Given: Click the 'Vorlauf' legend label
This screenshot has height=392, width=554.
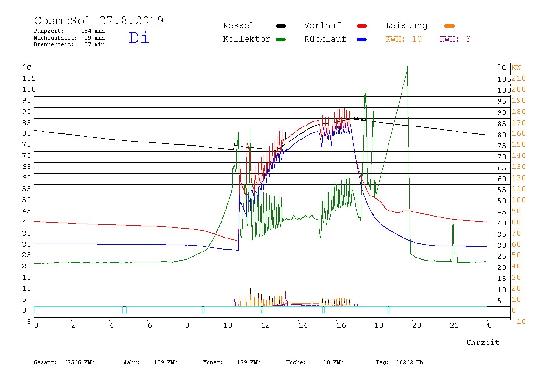Looking at the screenshot, I should [322, 26].
